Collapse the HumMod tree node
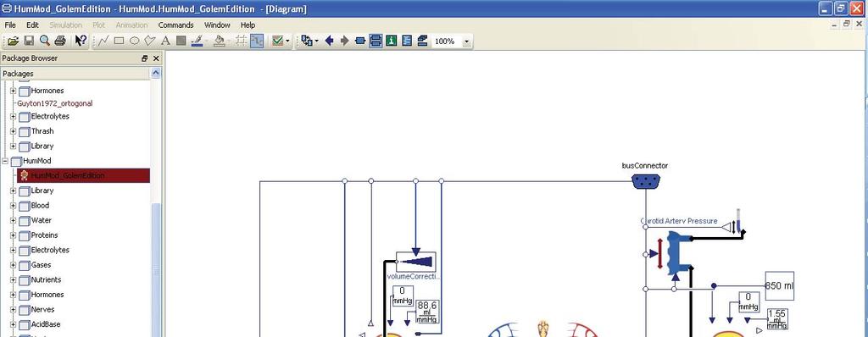This screenshot has height=337, width=868. tap(6, 161)
